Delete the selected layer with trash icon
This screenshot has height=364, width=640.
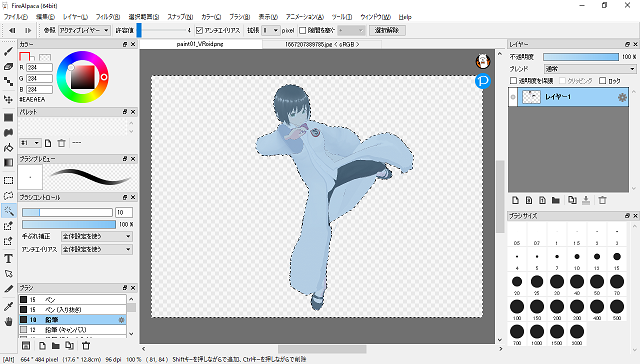click(602, 200)
